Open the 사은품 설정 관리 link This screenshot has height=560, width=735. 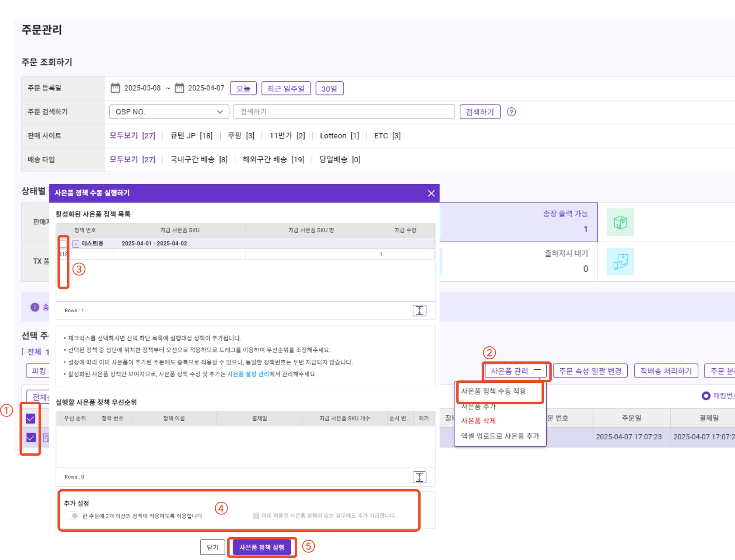coord(248,374)
